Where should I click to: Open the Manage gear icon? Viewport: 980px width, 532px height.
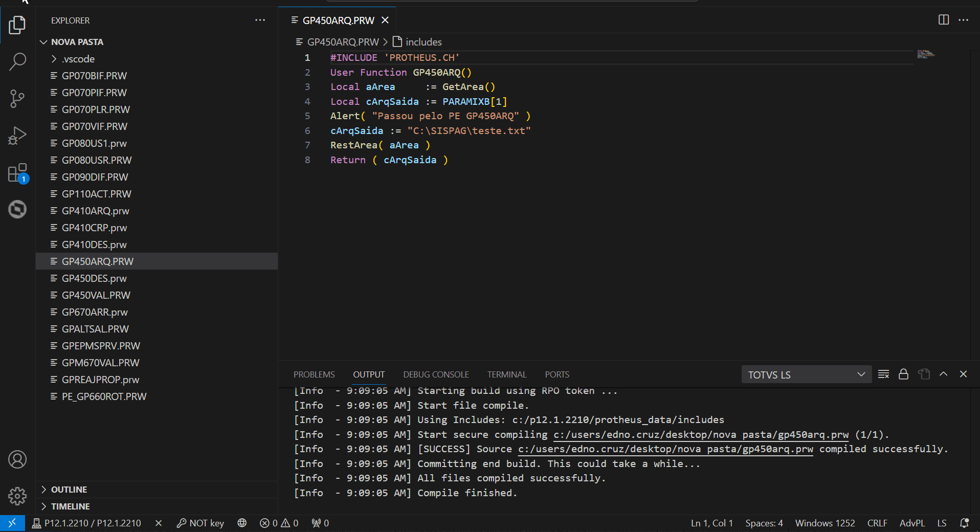point(17,496)
